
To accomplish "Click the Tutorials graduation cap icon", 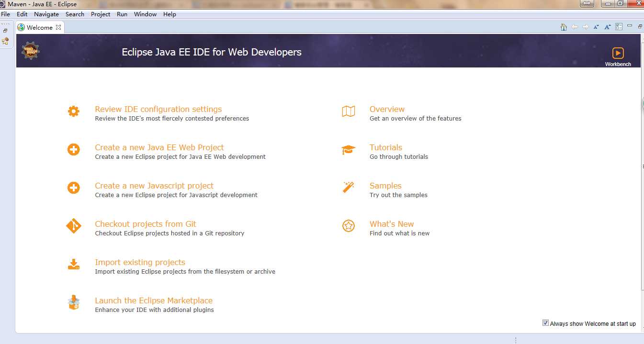I will 349,150.
